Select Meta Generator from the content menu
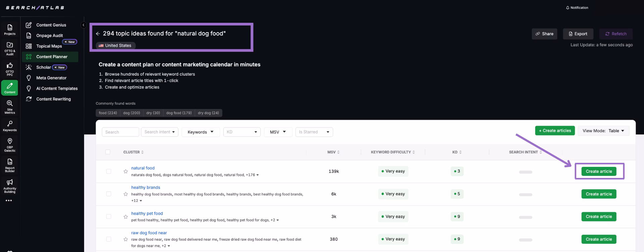This screenshot has width=644, height=252. [51, 78]
